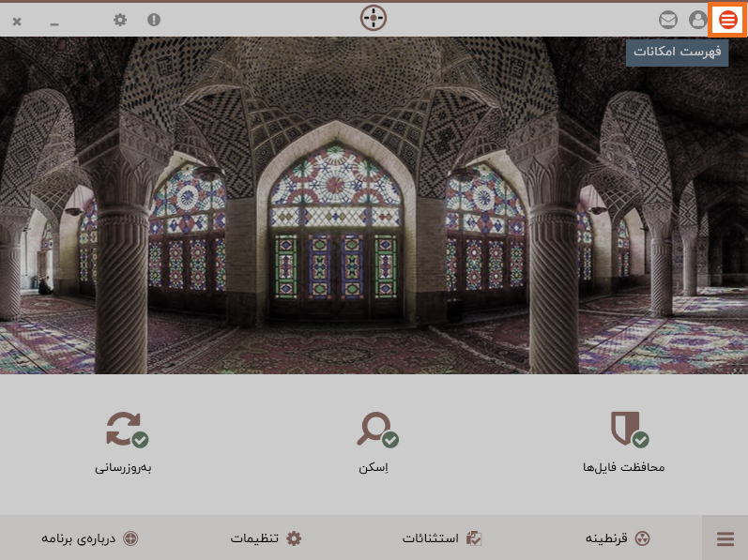The image size is (748, 560).
Task: Click the crosshair logo in title bar
Action: [x=374, y=18]
